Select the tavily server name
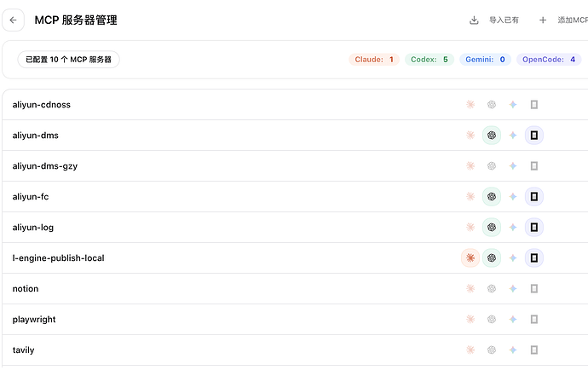The image size is (588, 376). click(x=23, y=350)
